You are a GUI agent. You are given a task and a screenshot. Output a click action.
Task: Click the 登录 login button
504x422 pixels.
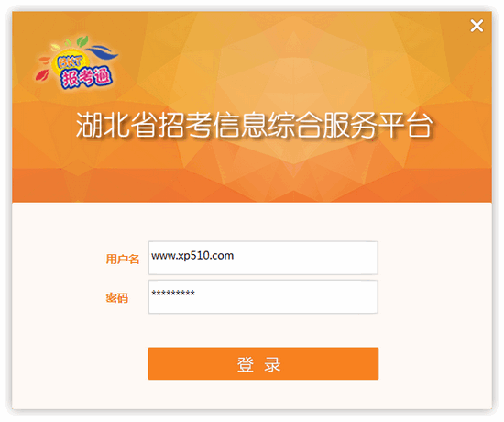click(263, 363)
